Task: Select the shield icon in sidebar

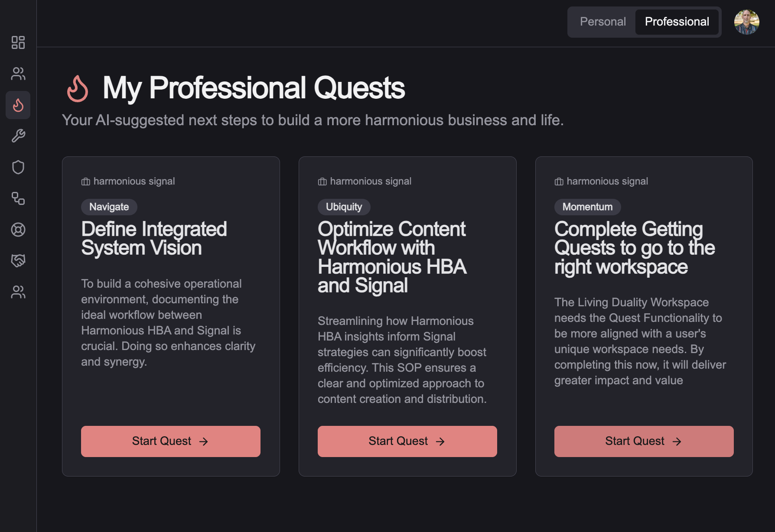Action: pyautogui.click(x=18, y=167)
